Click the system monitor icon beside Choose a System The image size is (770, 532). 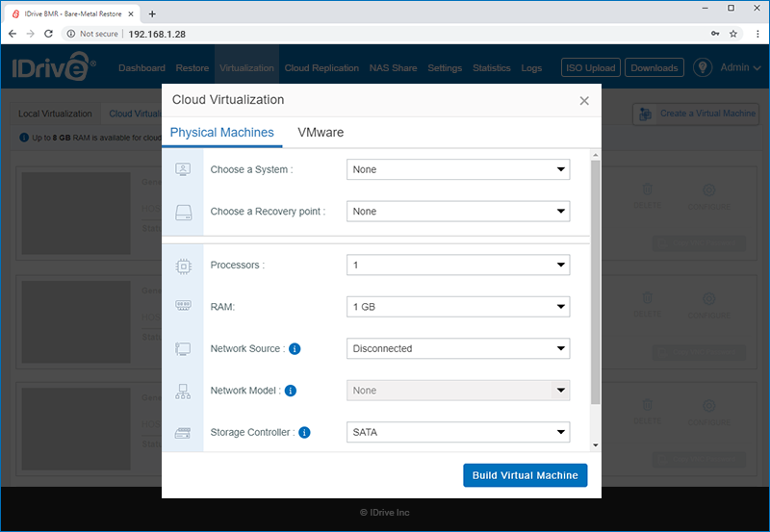pyautogui.click(x=183, y=169)
